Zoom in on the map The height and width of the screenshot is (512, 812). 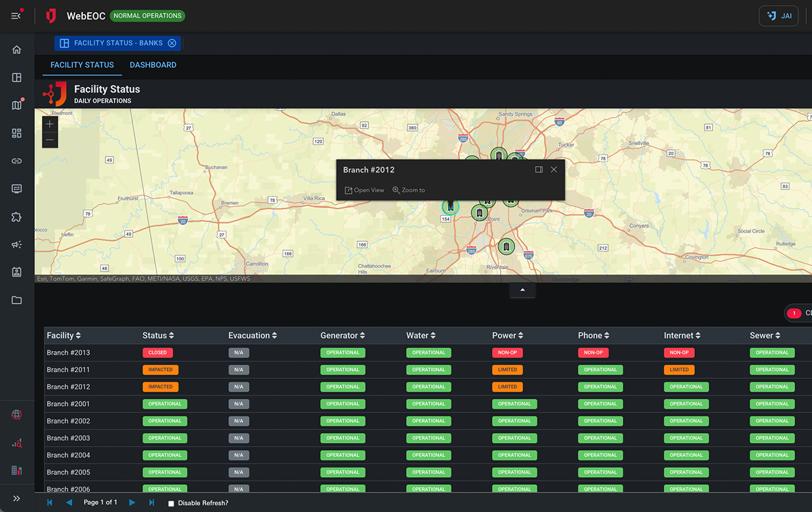tap(50, 124)
